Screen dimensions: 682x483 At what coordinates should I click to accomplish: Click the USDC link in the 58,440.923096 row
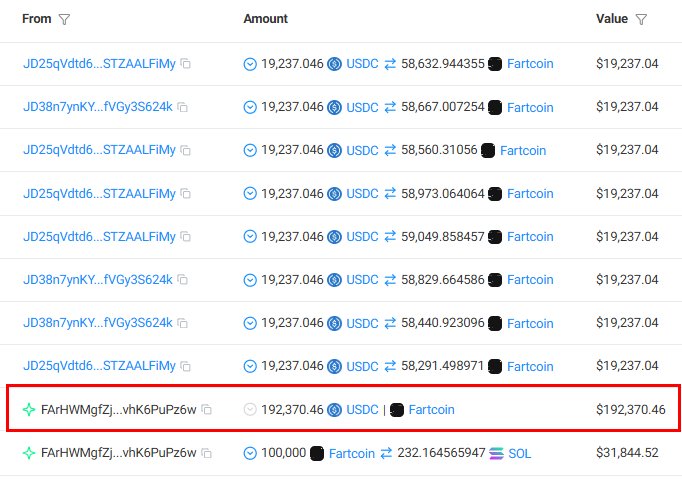(x=362, y=323)
